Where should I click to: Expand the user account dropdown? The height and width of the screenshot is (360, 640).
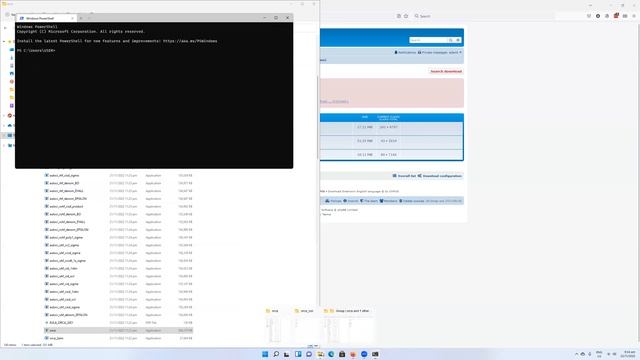456,52
